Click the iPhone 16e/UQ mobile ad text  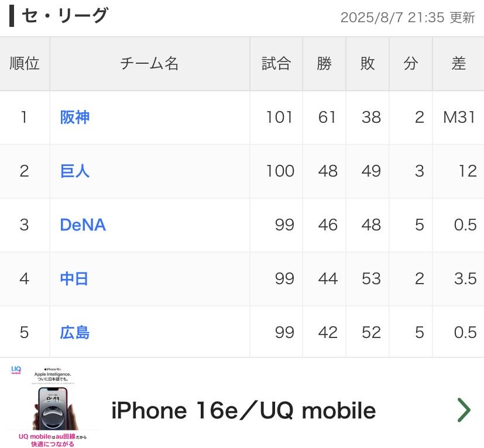(x=243, y=411)
